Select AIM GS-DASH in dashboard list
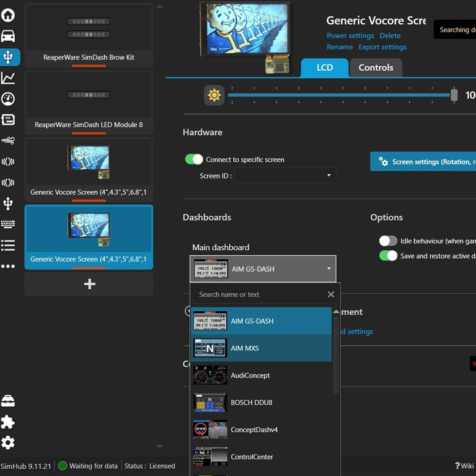This screenshot has width=476, height=476. pyautogui.click(x=261, y=321)
